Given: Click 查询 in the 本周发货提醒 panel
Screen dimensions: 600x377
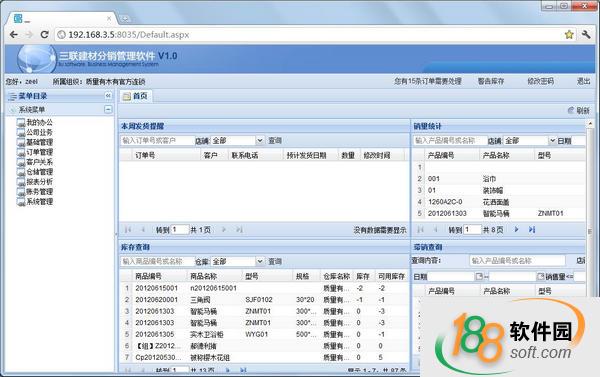Looking at the screenshot, I should tap(275, 141).
